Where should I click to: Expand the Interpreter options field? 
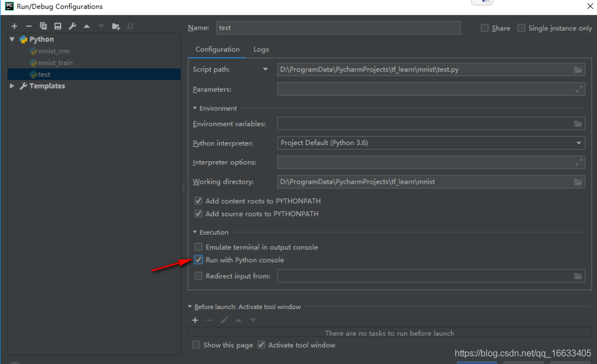click(579, 162)
